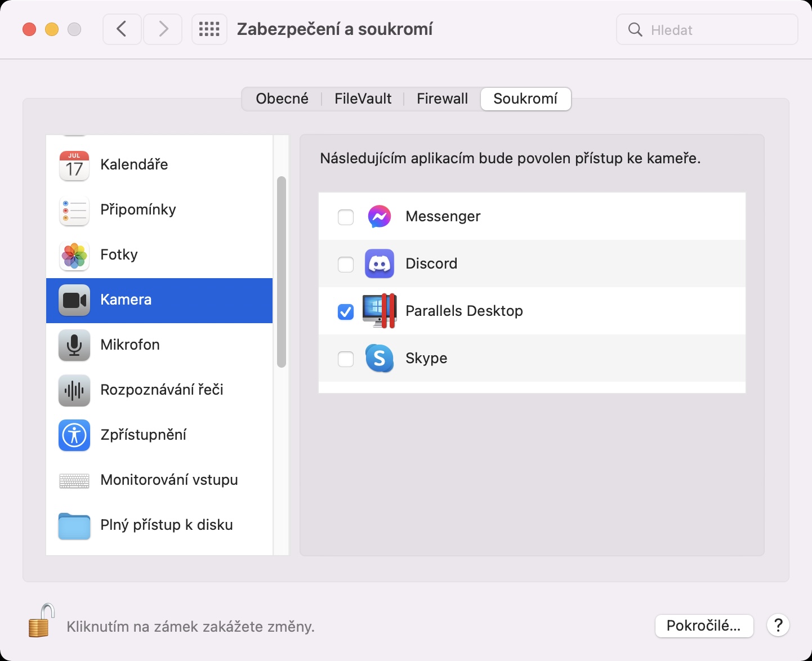Image resolution: width=812 pixels, height=661 pixels.
Task: Switch to the FileVault tab
Action: tap(363, 99)
